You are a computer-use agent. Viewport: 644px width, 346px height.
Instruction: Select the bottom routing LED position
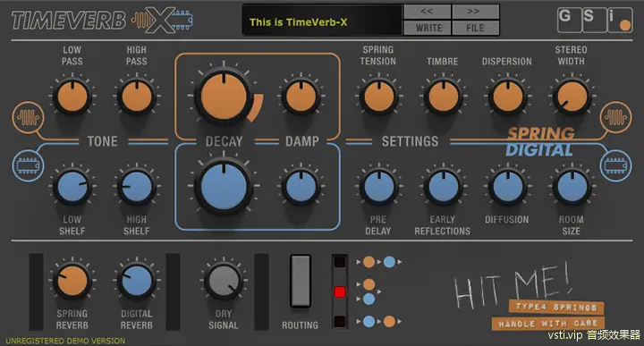pos(340,321)
